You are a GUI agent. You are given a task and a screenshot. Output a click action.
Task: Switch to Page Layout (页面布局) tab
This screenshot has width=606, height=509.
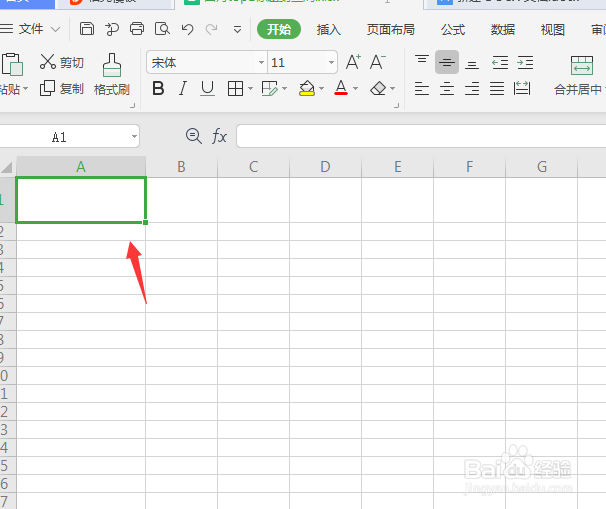(390, 29)
